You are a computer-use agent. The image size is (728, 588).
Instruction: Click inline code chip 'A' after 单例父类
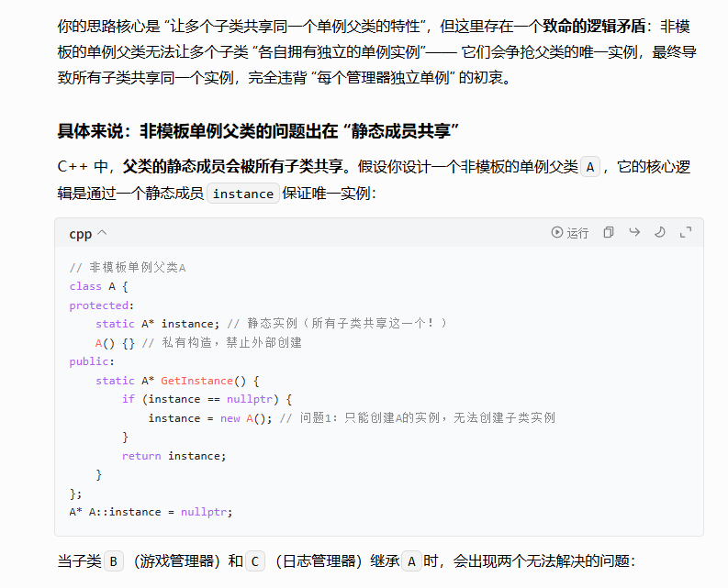click(591, 167)
